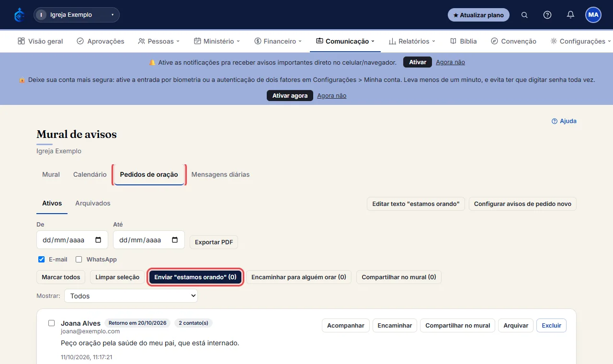Open the Mostrar Todos dropdown

131,296
